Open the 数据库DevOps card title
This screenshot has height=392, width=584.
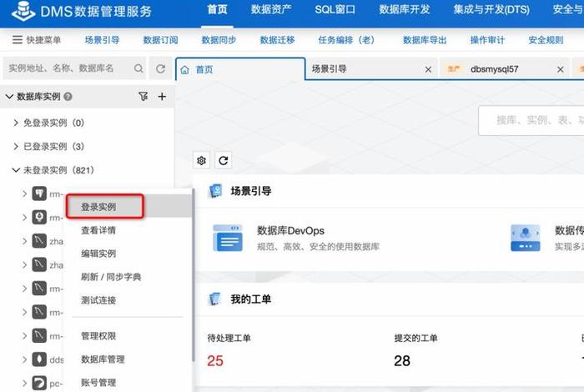(x=290, y=231)
